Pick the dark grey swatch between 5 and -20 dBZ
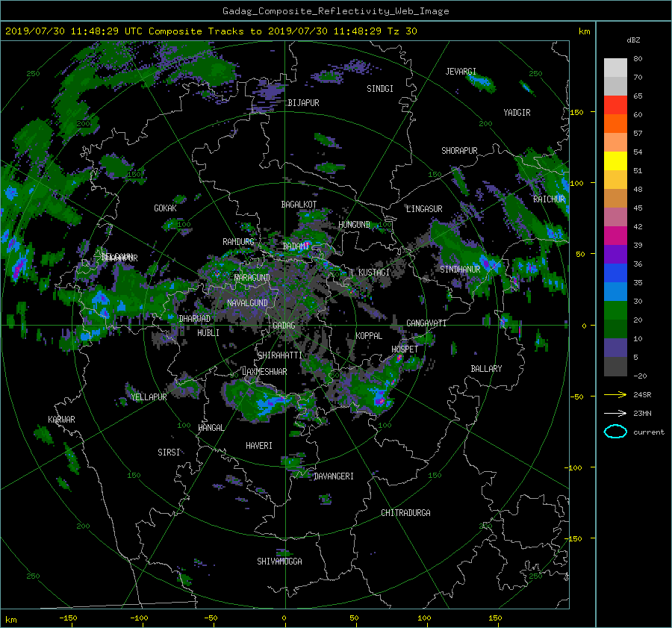This screenshot has width=672, height=628. pos(615,367)
